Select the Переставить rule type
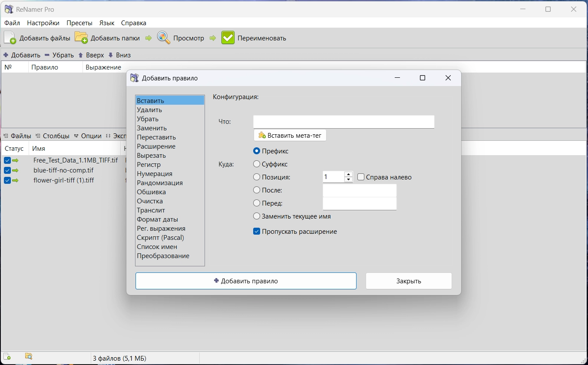The image size is (588, 365). 170,137
